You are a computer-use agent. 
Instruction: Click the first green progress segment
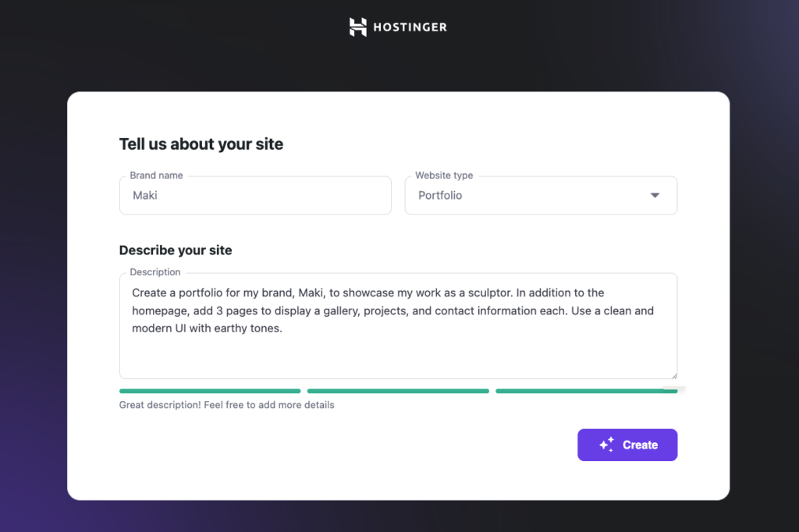[x=209, y=390]
